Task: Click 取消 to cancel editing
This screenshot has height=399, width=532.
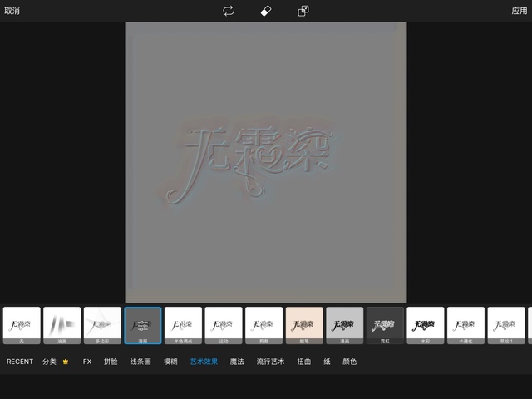Action: coord(12,11)
